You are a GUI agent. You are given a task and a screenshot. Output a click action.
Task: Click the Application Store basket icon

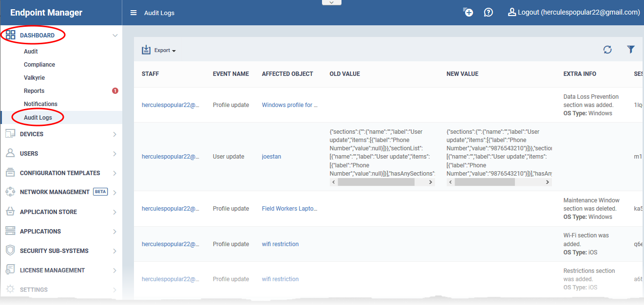(10, 212)
